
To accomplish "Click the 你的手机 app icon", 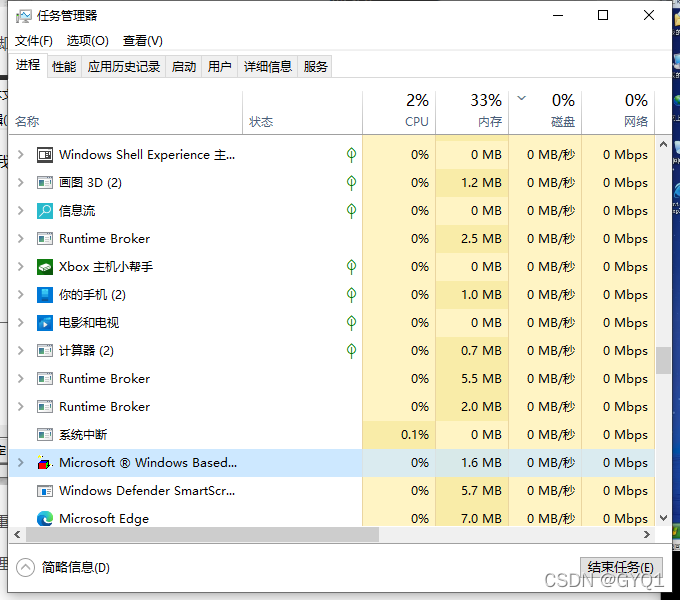I will click(45, 295).
